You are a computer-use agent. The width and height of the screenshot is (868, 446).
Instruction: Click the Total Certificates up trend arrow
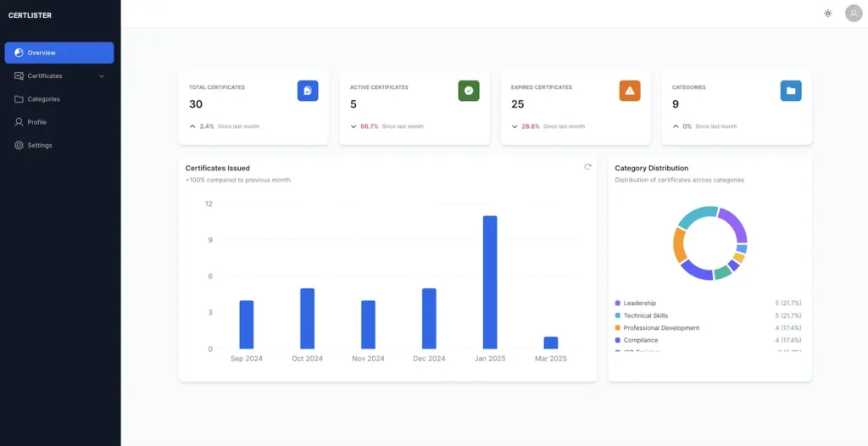(192, 126)
